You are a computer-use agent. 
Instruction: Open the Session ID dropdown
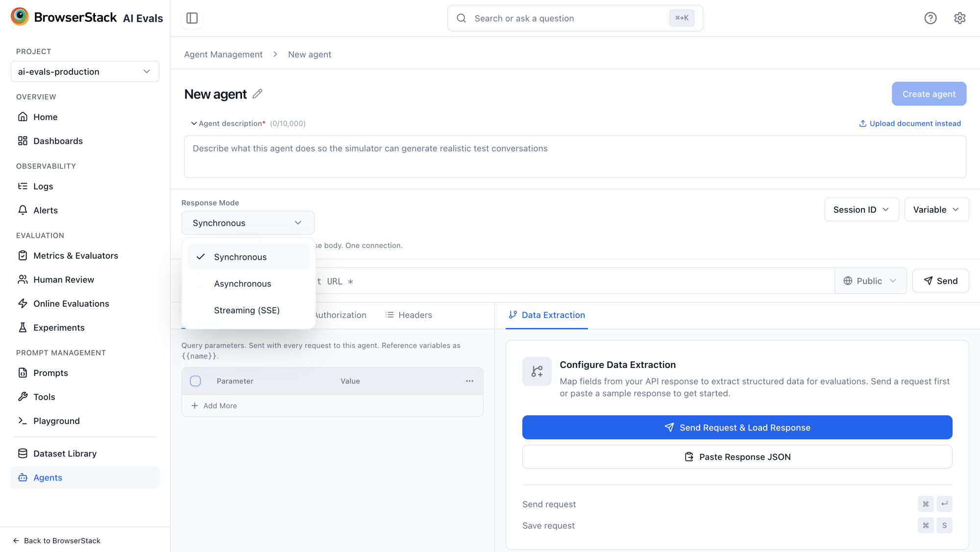[x=861, y=210]
